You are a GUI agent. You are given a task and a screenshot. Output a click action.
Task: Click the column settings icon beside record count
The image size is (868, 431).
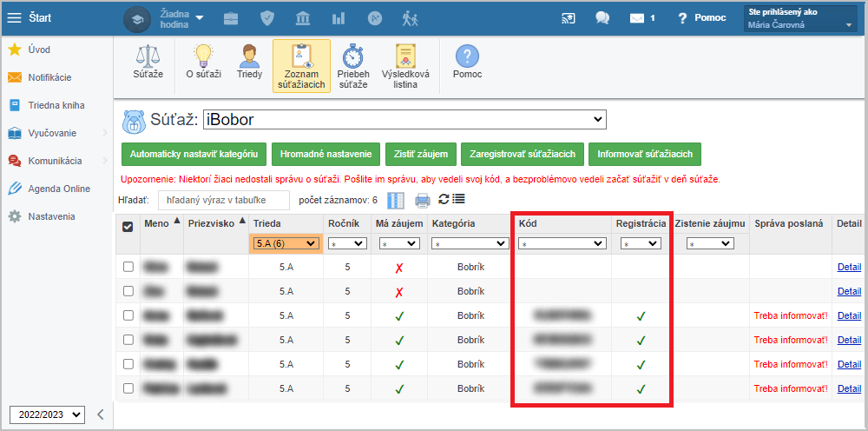(396, 201)
